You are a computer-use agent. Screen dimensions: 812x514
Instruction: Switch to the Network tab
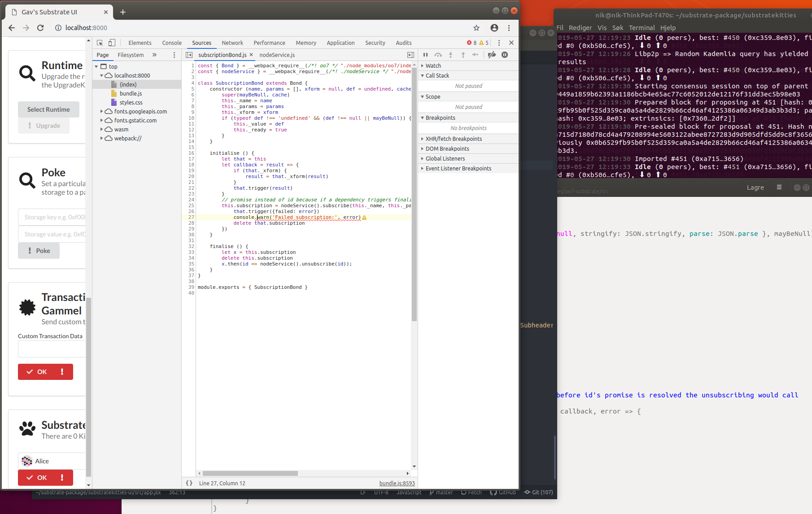(x=232, y=43)
